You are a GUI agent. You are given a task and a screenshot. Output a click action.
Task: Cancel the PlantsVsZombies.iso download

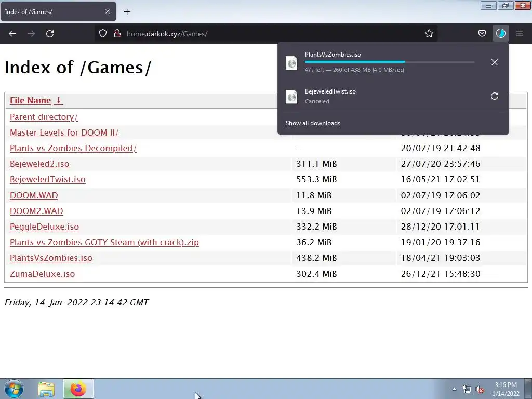[495, 62]
